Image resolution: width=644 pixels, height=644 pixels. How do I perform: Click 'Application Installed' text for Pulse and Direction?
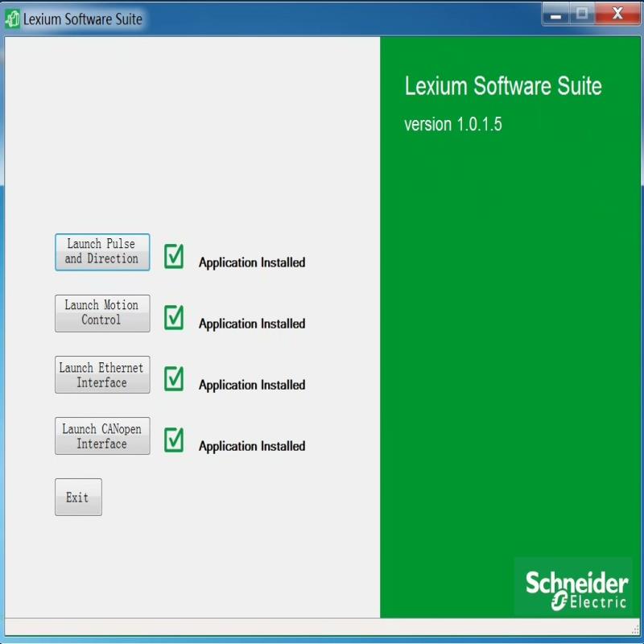(252, 262)
